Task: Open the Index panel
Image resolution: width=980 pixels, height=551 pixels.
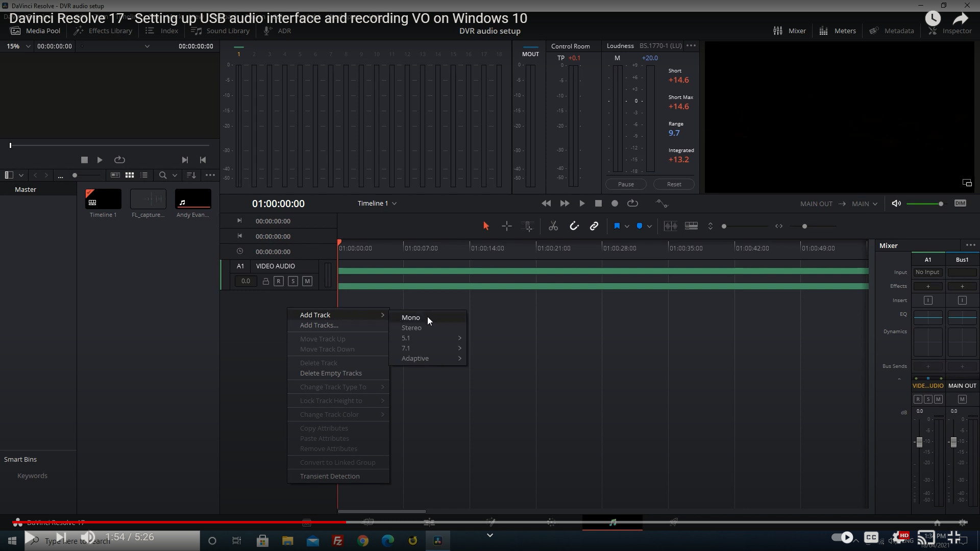Action: (162, 31)
